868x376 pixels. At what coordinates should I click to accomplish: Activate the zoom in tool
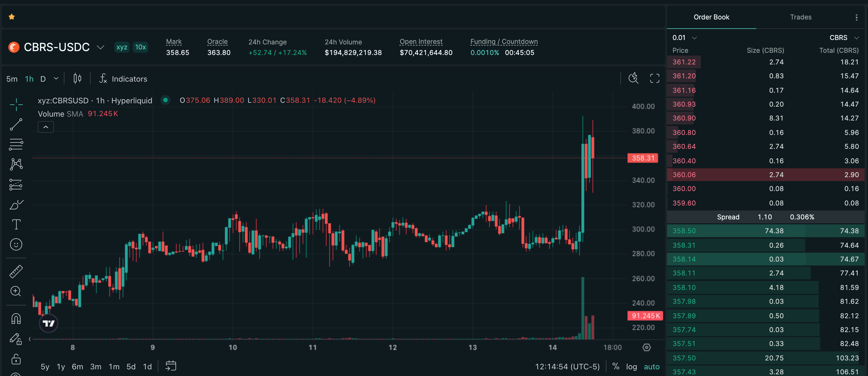point(16,291)
